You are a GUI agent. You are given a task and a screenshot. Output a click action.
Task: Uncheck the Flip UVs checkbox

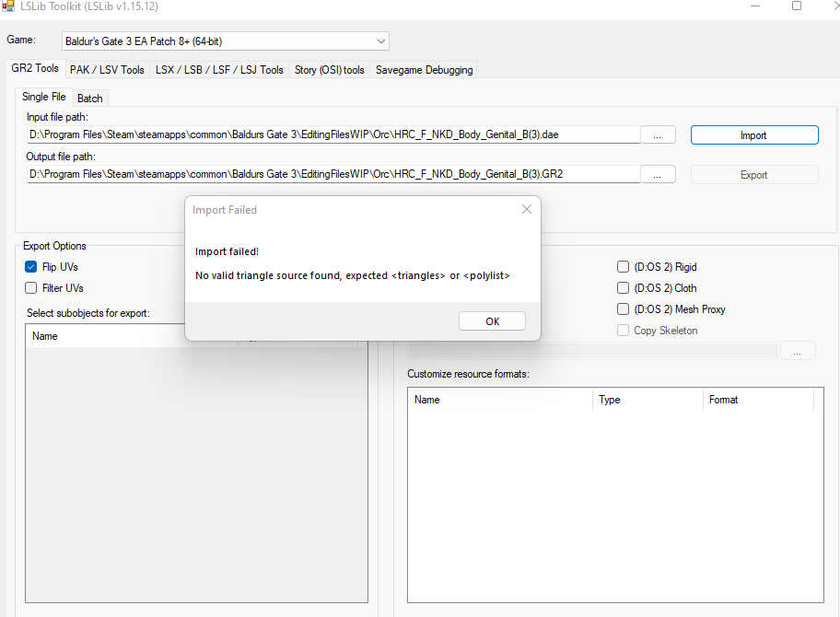pyautogui.click(x=31, y=267)
